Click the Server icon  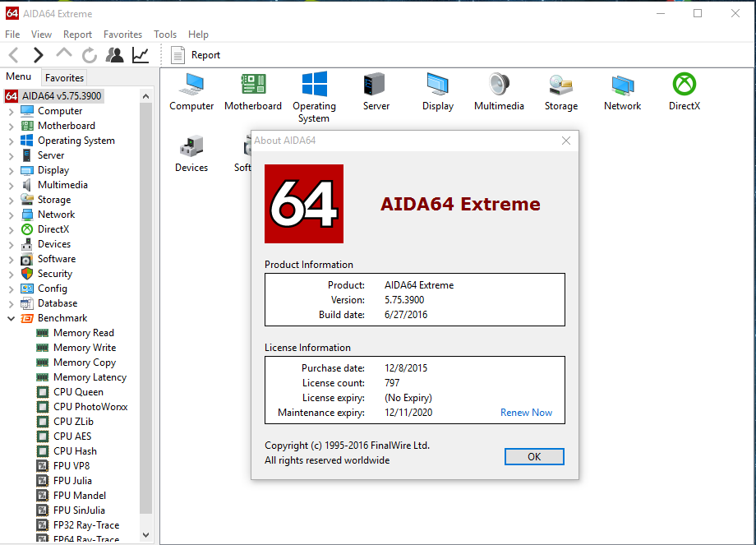click(x=376, y=90)
